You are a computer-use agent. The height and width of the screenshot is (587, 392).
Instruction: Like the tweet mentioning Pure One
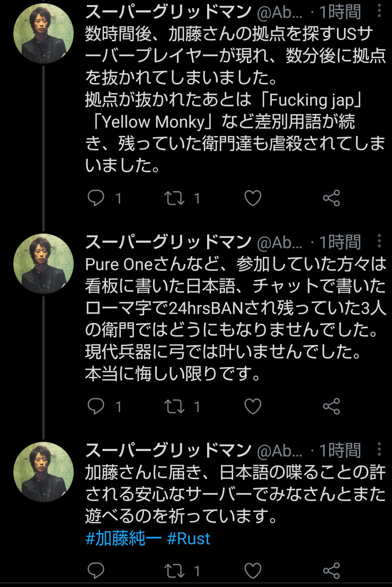click(253, 406)
